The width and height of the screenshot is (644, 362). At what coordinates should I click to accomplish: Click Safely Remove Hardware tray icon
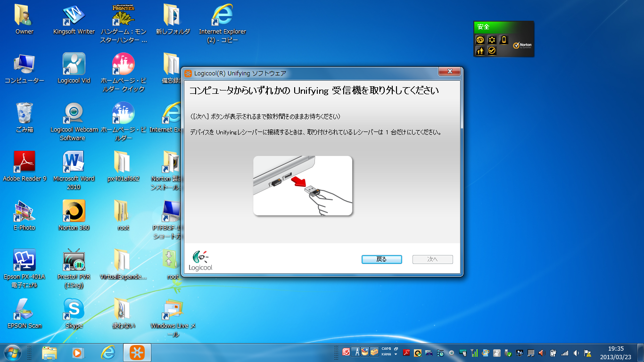(x=508, y=353)
